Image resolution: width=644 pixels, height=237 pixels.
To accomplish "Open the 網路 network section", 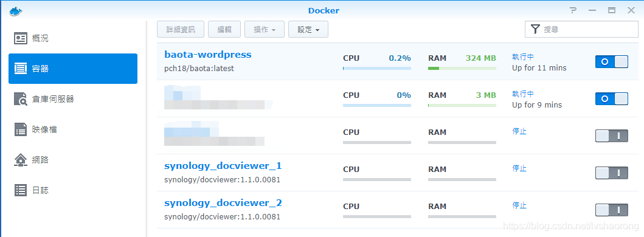I will [73, 160].
